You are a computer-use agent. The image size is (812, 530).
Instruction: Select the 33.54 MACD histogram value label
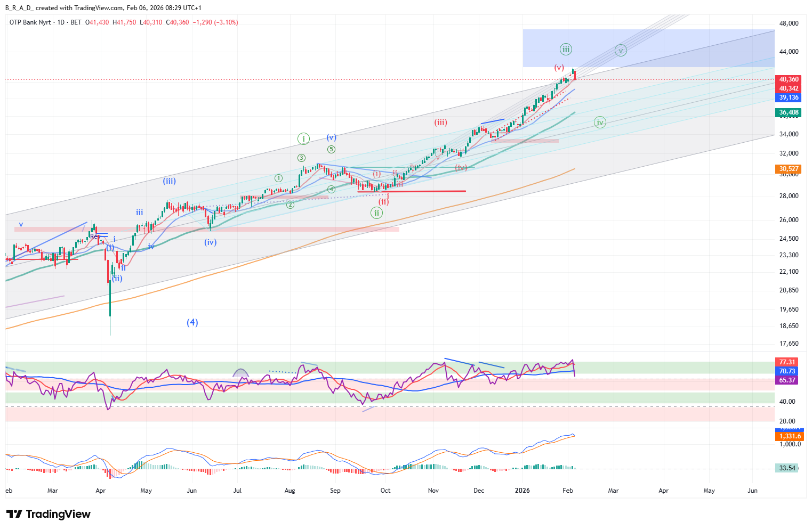pos(787,468)
